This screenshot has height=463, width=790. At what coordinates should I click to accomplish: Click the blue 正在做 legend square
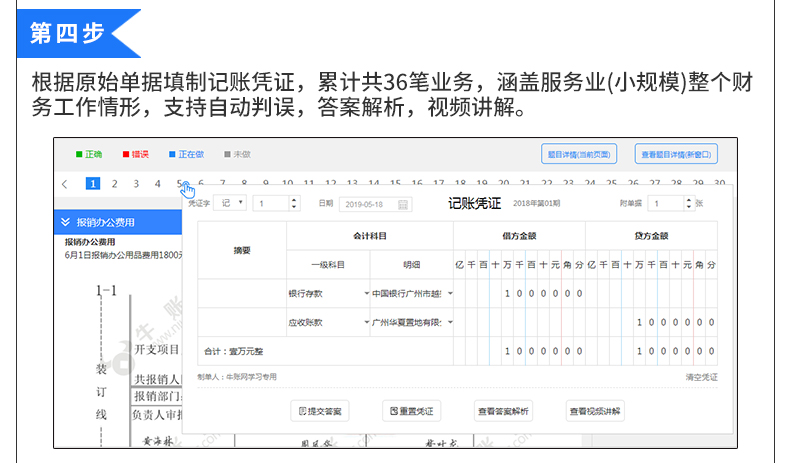pos(172,154)
